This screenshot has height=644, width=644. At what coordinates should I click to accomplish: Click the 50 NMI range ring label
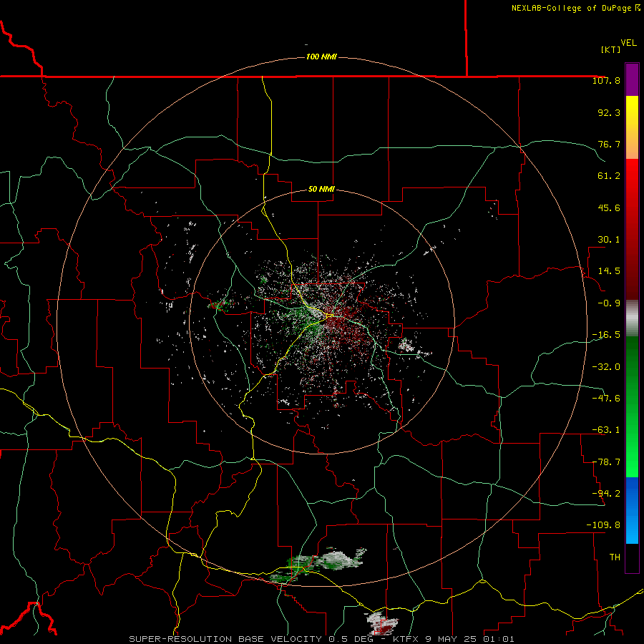(x=321, y=189)
